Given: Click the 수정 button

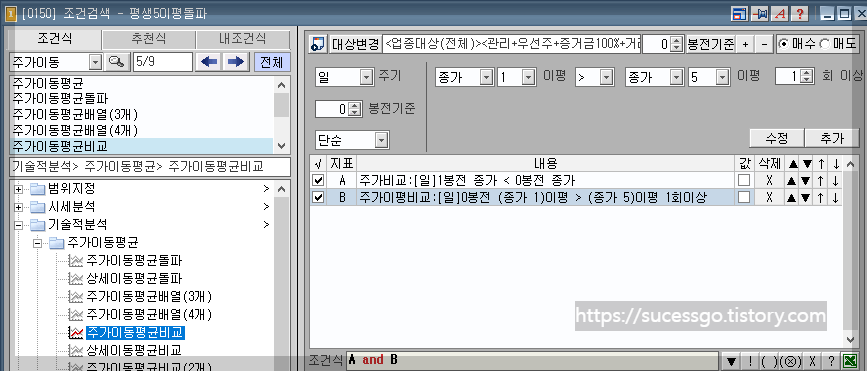Looking at the screenshot, I should click(x=776, y=138).
